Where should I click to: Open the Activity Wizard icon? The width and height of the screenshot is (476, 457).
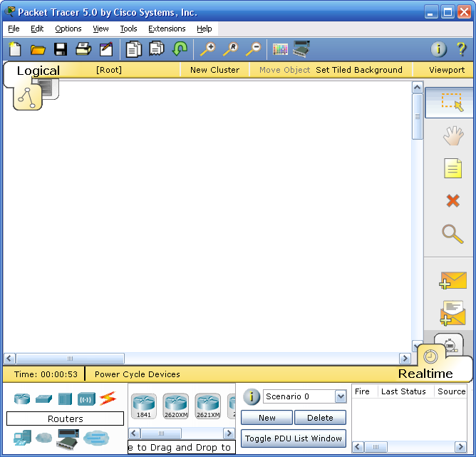point(106,49)
